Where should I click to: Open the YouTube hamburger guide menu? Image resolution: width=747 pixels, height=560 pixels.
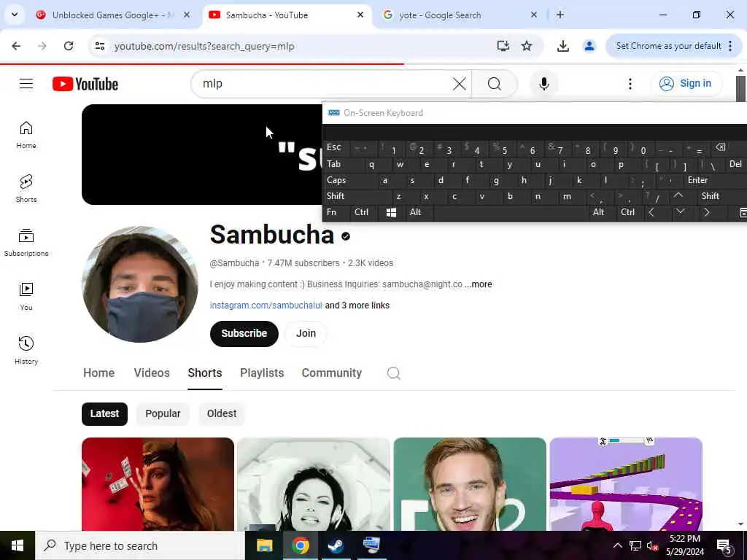coord(26,84)
